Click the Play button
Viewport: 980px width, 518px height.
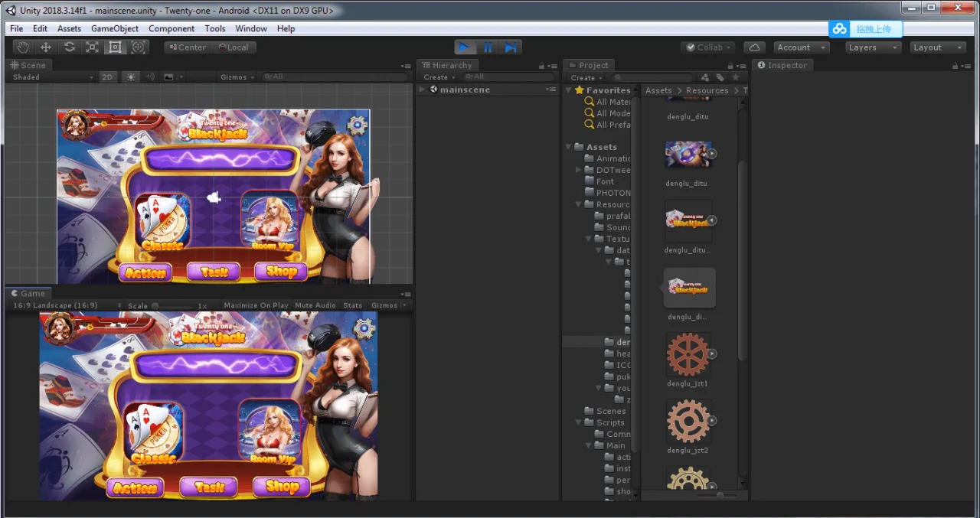tap(465, 47)
